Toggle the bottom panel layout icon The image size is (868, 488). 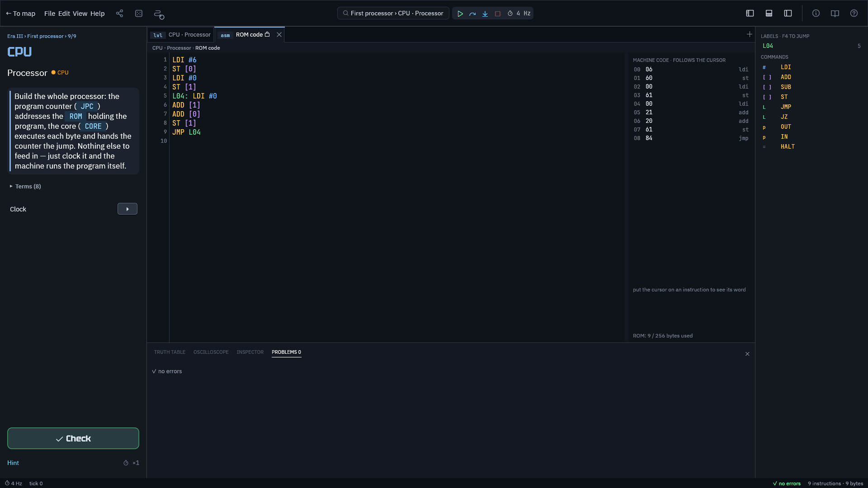point(769,14)
